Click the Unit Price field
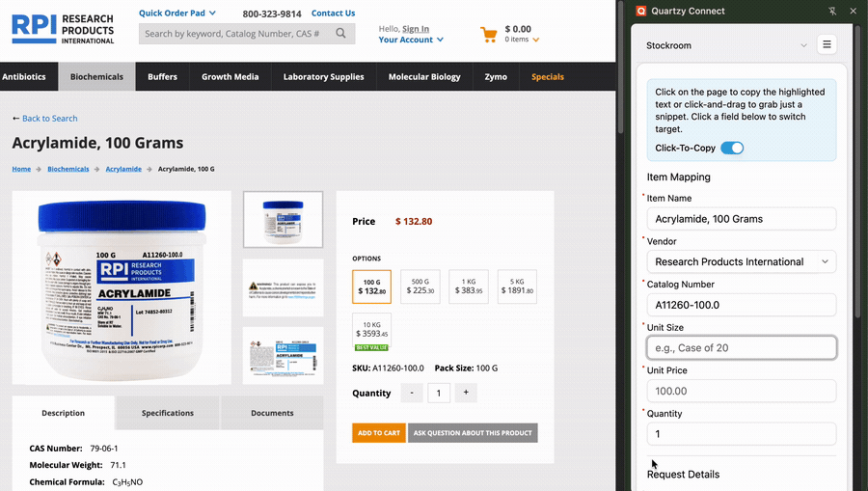This screenshot has height=491, width=868. tap(742, 391)
